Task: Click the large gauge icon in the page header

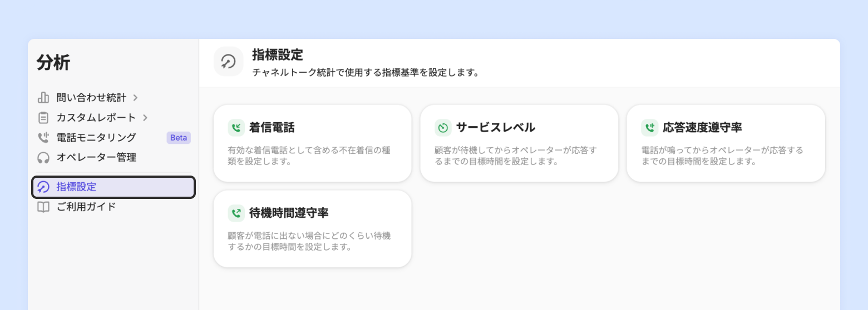Action: (229, 61)
